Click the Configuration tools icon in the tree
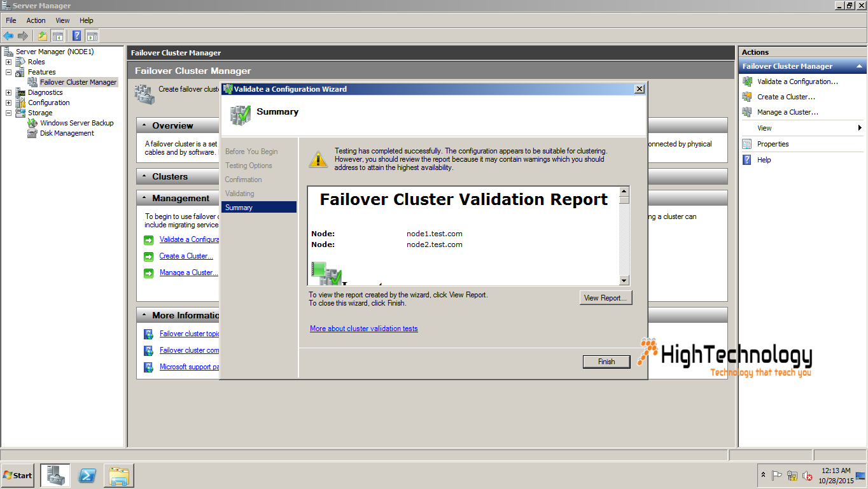Screen dimensions: 868x489 pyautogui.click(x=21, y=103)
